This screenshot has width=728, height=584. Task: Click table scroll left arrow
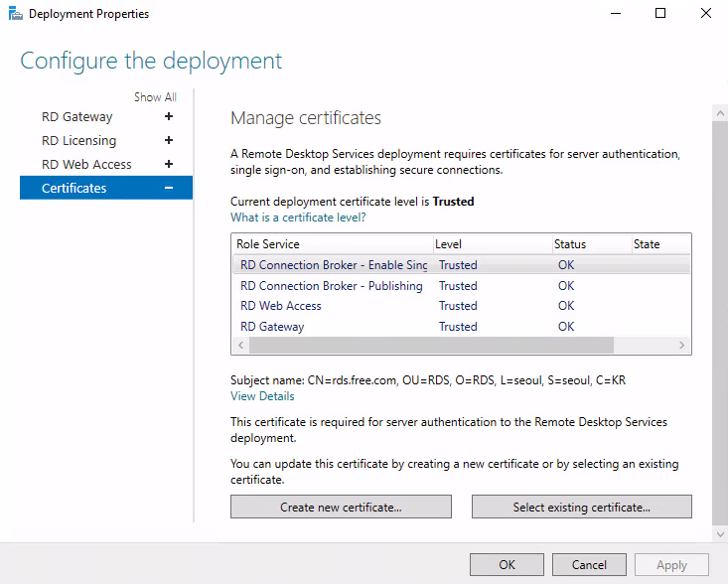240,346
